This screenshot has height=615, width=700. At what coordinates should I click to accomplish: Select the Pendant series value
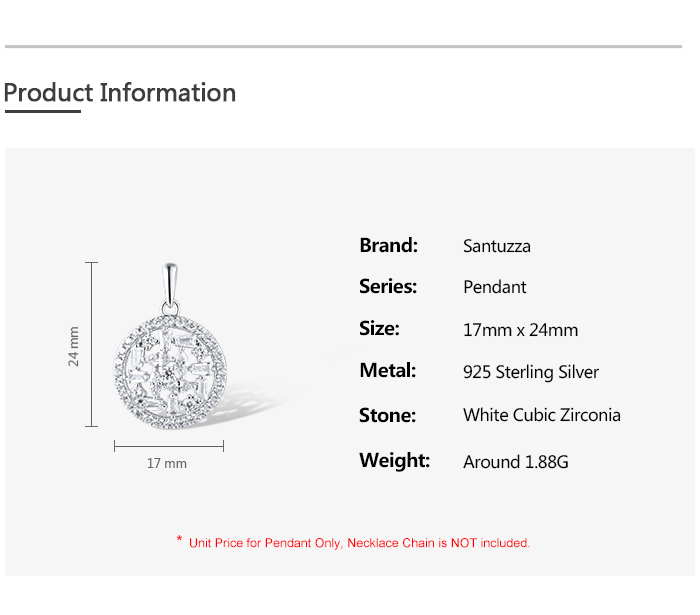coord(494,287)
